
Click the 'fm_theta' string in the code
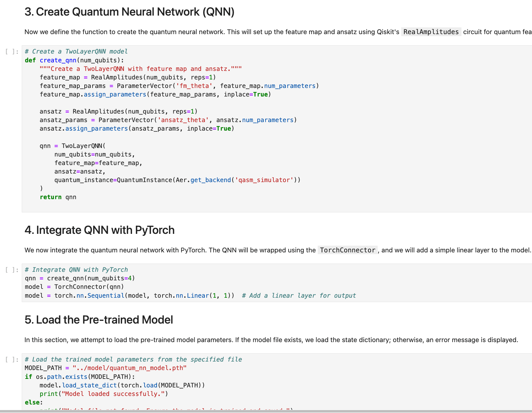point(194,86)
